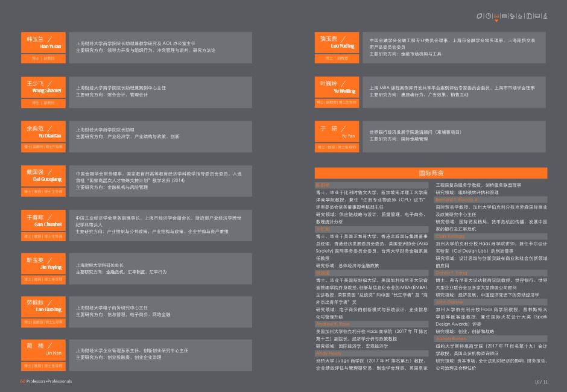Screen dimensions: 567x392
Task: Click the documents icon in top navigation
Action: pos(529,15)
